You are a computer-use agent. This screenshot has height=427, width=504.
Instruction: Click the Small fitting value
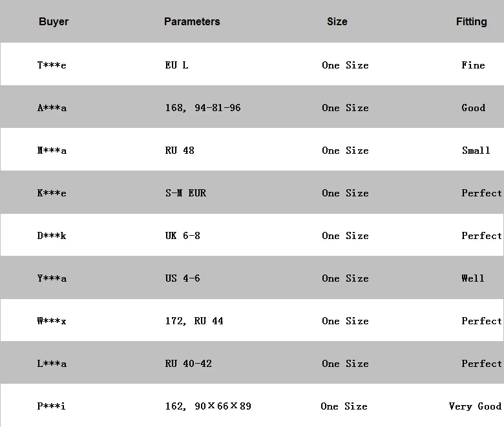(x=476, y=151)
